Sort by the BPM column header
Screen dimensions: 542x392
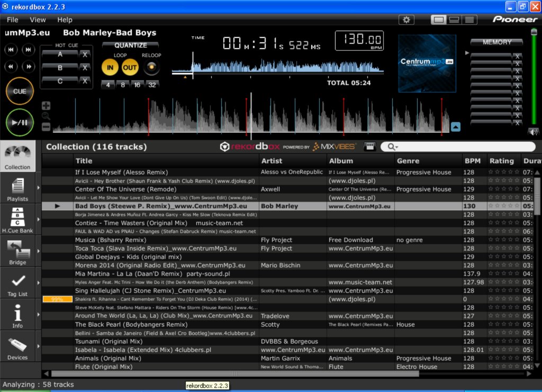coord(474,161)
